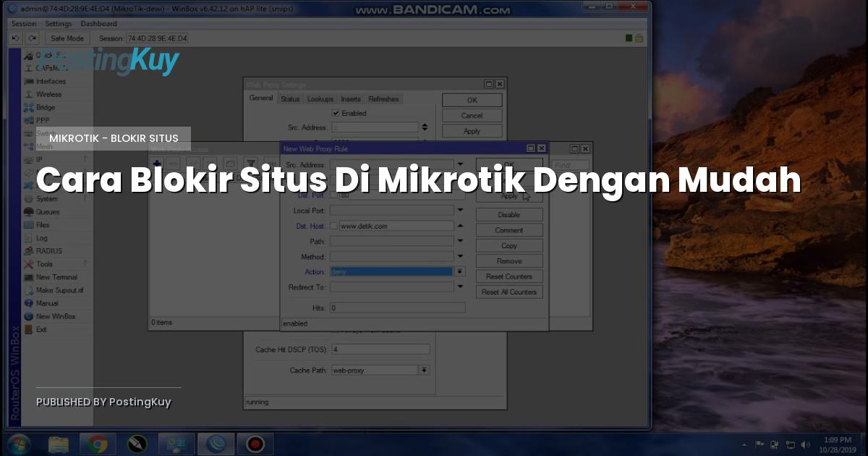
Task: Click the Copy button in proxy rule
Action: [x=509, y=246]
